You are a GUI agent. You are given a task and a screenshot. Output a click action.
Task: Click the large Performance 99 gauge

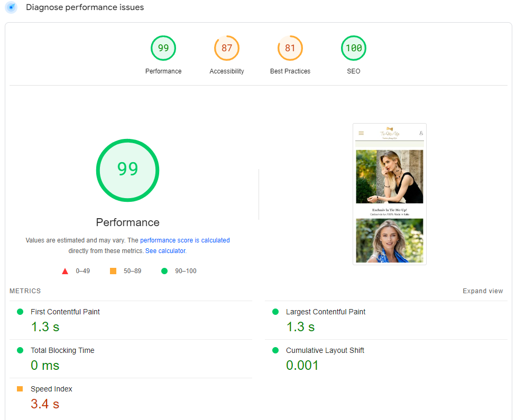point(128,170)
